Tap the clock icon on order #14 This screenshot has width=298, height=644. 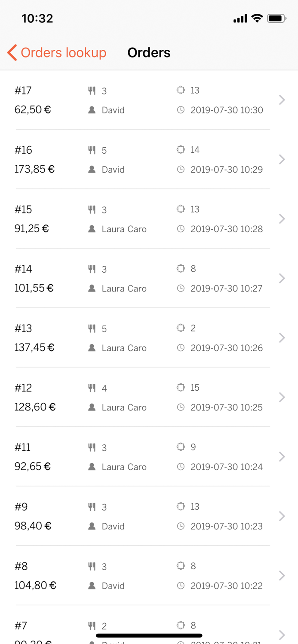tap(181, 289)
